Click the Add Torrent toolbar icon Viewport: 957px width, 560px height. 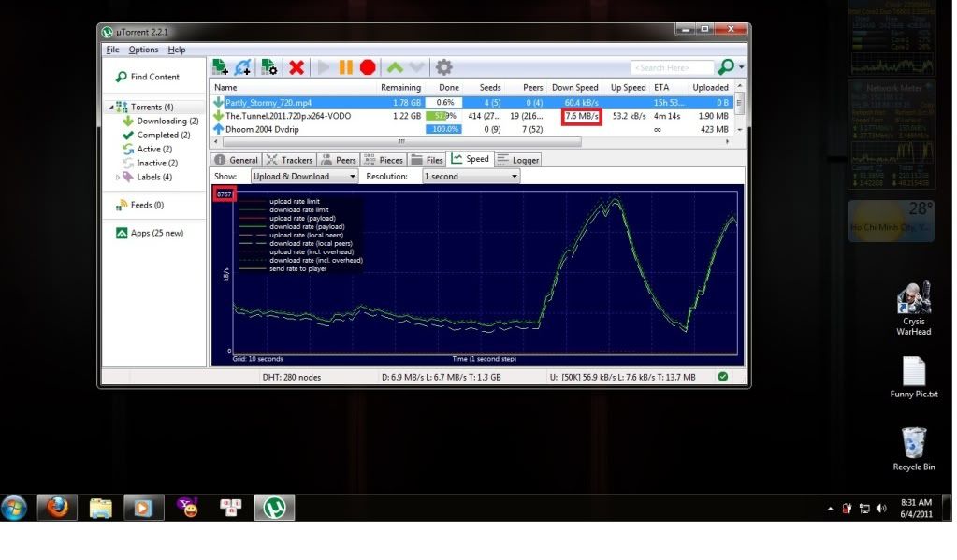pos(221,67)
